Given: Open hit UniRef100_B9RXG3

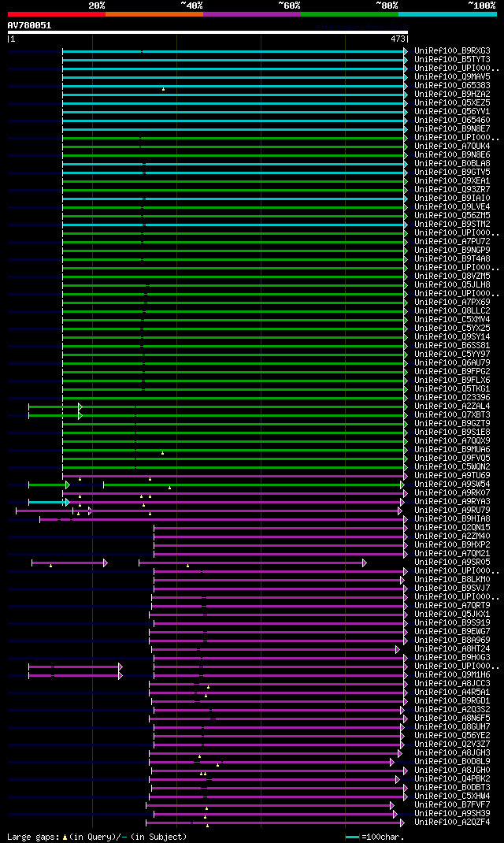Looking at the screenshot, I should [x=452, y=51].
